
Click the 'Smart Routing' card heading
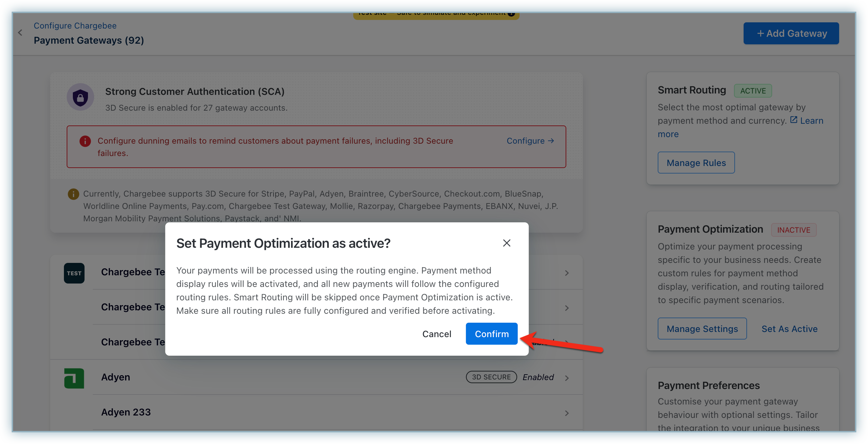692,90
